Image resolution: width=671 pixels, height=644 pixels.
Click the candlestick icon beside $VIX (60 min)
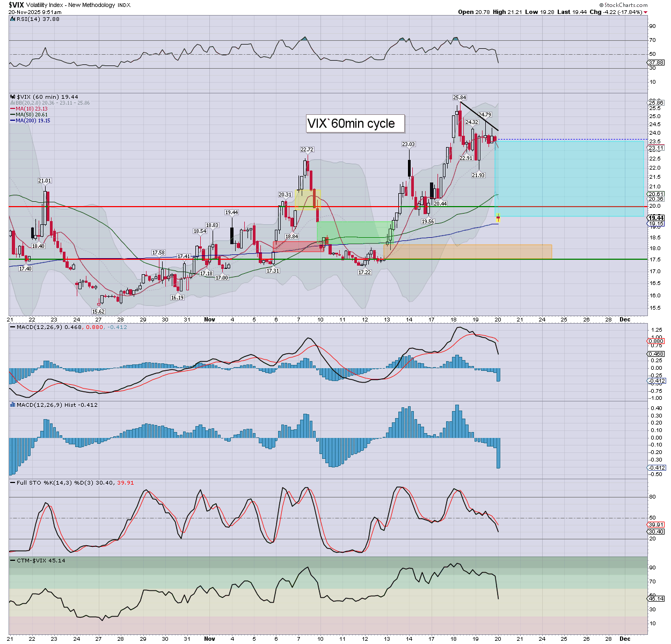[x=13, y=97]
